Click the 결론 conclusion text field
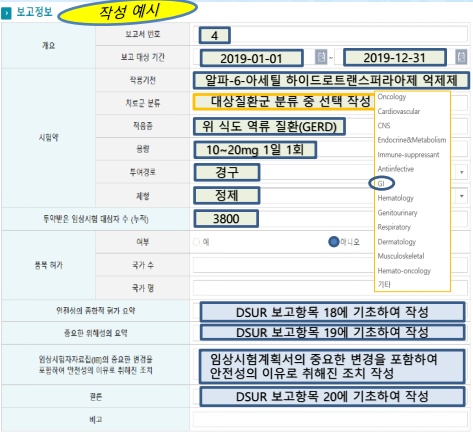473x438 pixels. [x=330, y=397]
